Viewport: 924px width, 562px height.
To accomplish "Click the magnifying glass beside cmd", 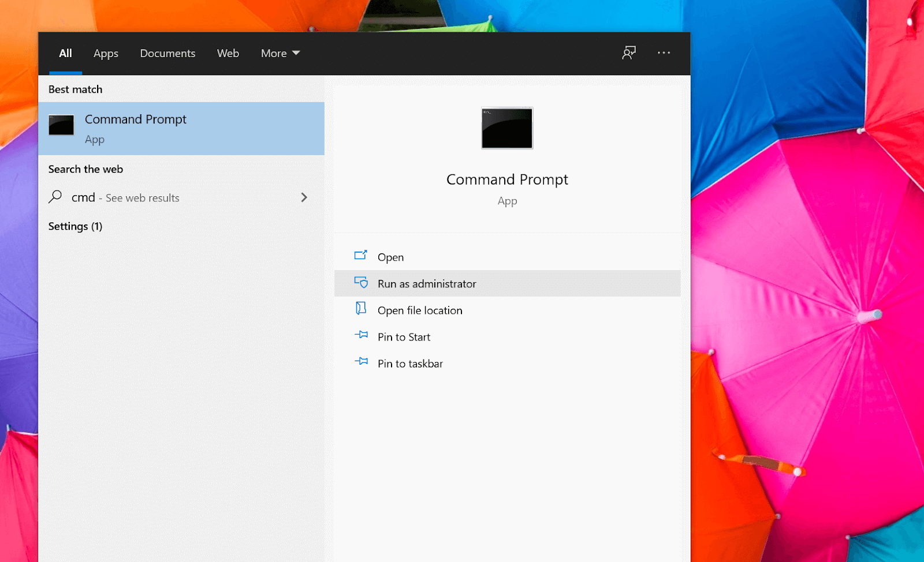I will 55,197.
